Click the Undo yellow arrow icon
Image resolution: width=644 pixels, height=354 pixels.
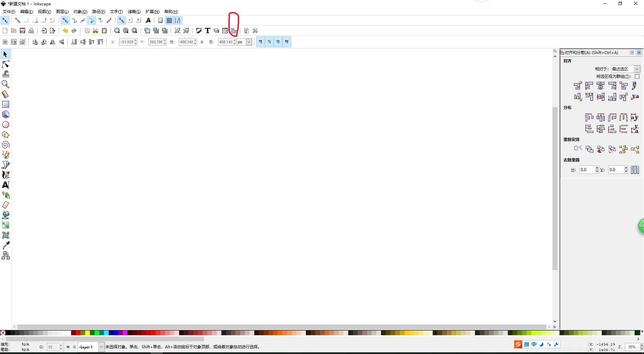(65, 31)
